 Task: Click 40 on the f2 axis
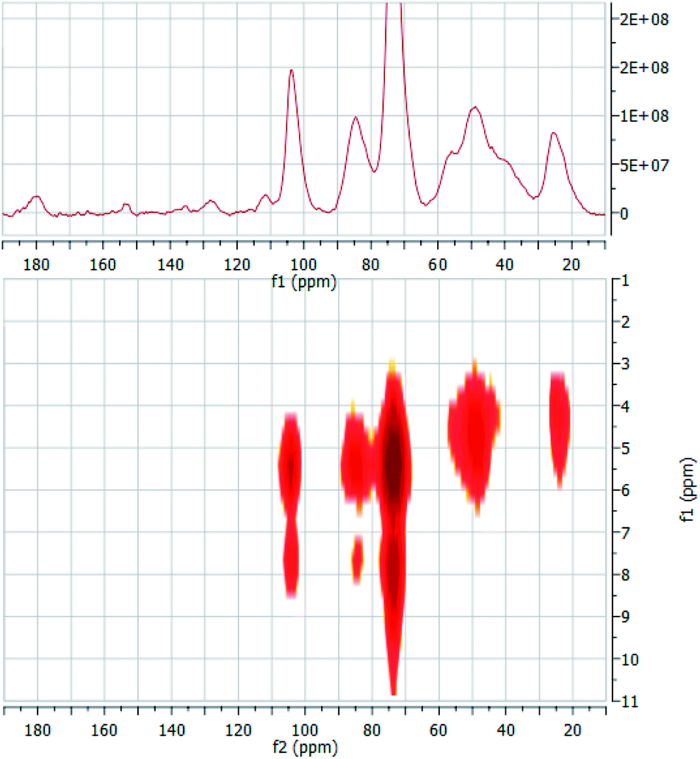506,730
